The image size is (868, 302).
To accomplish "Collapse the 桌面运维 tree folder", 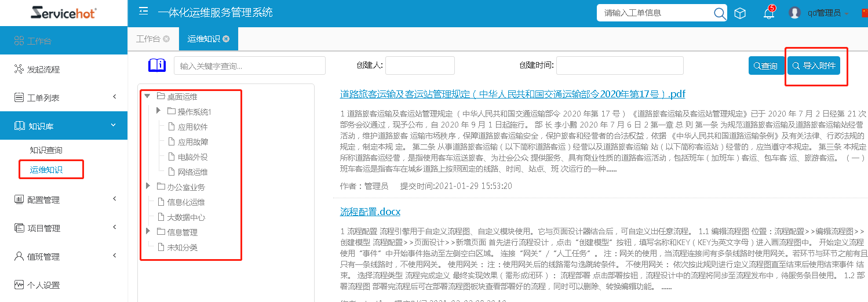I will [147, 96].
